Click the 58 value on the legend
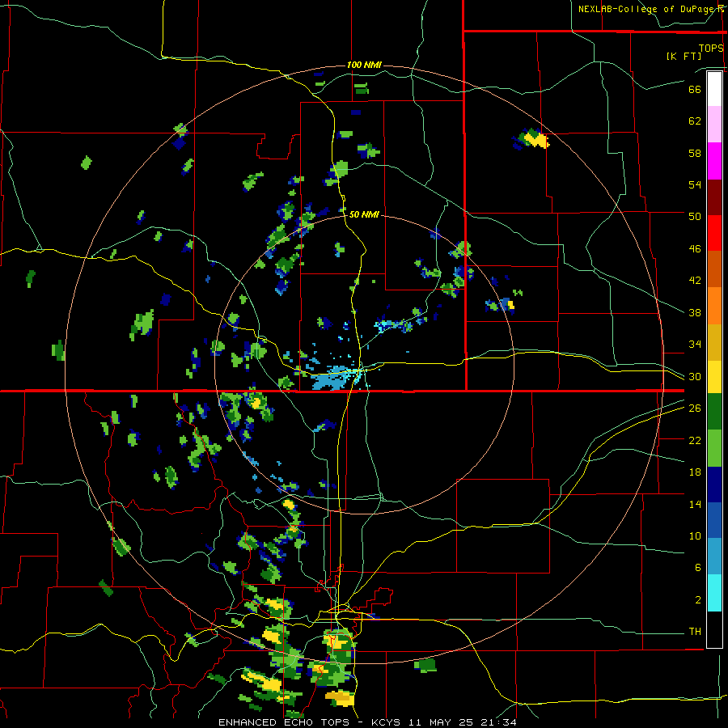This screenshot has width=728, height=728. [695, 153]
